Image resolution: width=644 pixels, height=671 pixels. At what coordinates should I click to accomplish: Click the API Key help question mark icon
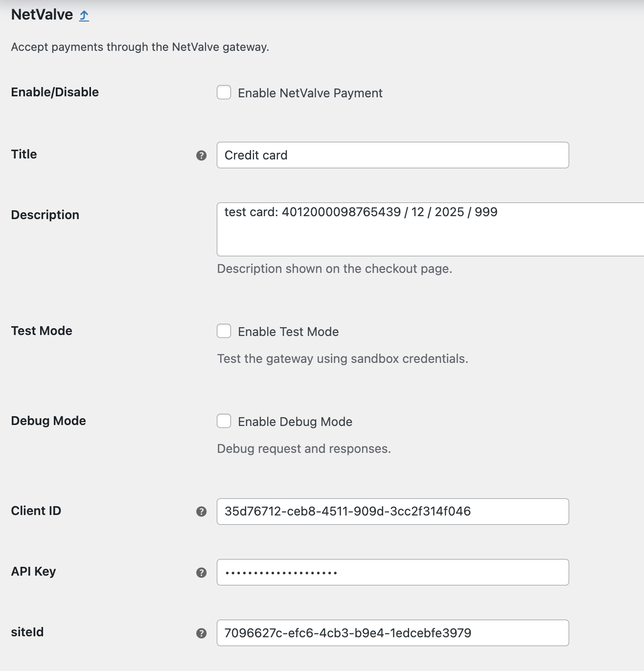(x=201, y=573)
